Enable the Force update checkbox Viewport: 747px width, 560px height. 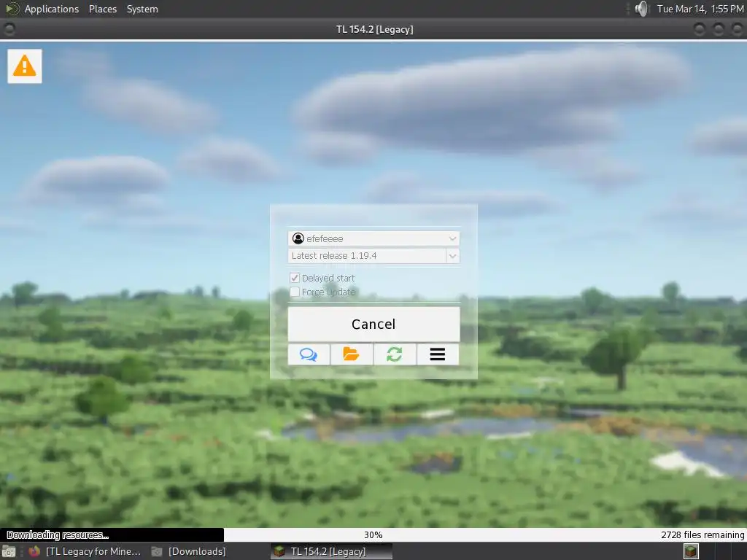tap(295, 292)
